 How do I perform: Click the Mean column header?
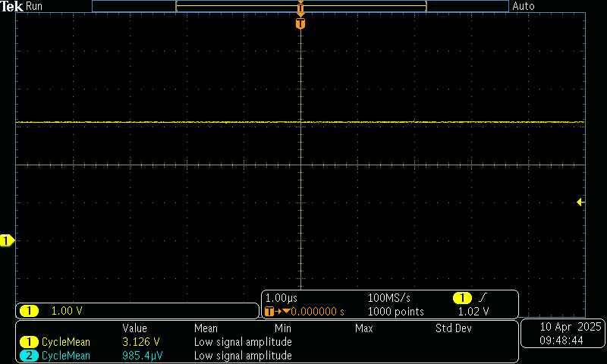coord(206,328)
